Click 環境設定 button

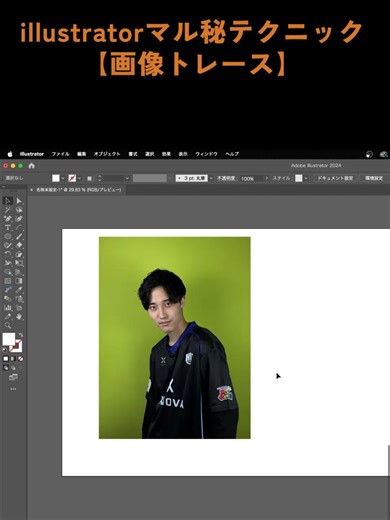374,178
